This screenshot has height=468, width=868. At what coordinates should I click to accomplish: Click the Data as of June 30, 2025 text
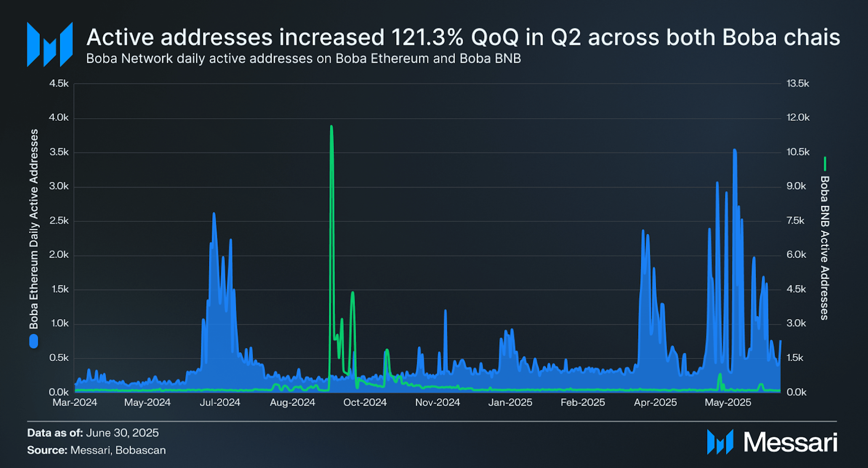[x=93, y=433]
